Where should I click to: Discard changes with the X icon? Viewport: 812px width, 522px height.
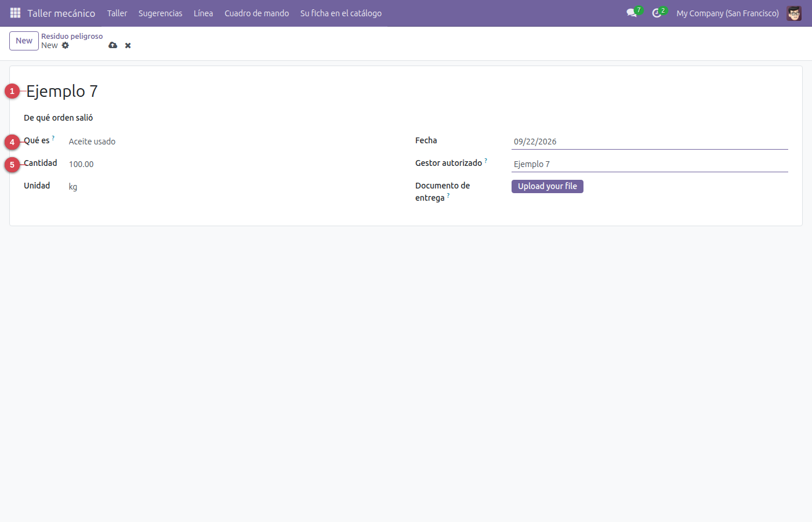pos(128,45)
